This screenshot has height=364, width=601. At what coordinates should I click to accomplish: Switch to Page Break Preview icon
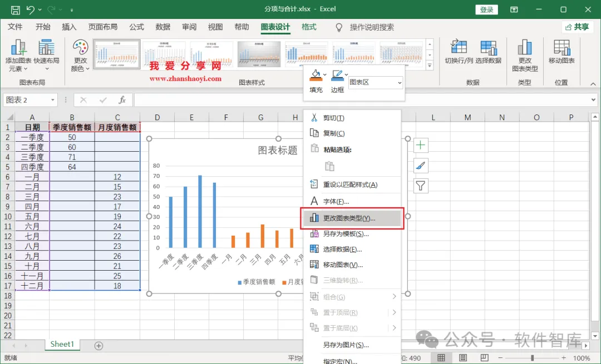(x=485, y=357)
